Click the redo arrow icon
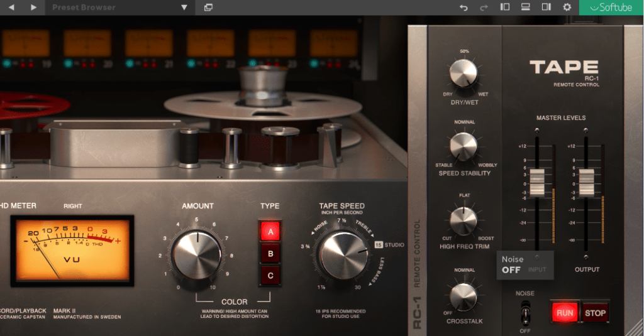Viewport: 644px width, 336px height. coord(484,8)
